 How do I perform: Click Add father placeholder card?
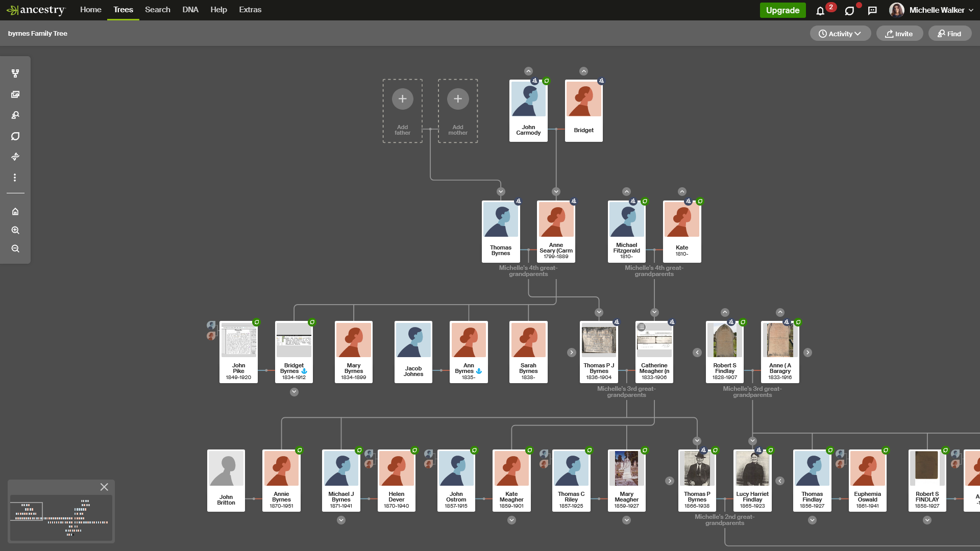[x=403, y=111]
